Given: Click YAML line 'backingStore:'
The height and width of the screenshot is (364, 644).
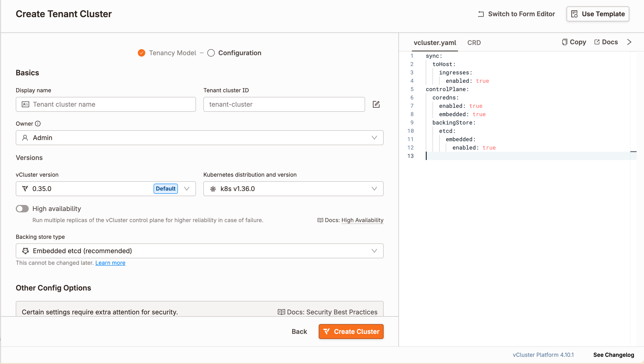Looking at the screenshot, I should coord(454,123).
